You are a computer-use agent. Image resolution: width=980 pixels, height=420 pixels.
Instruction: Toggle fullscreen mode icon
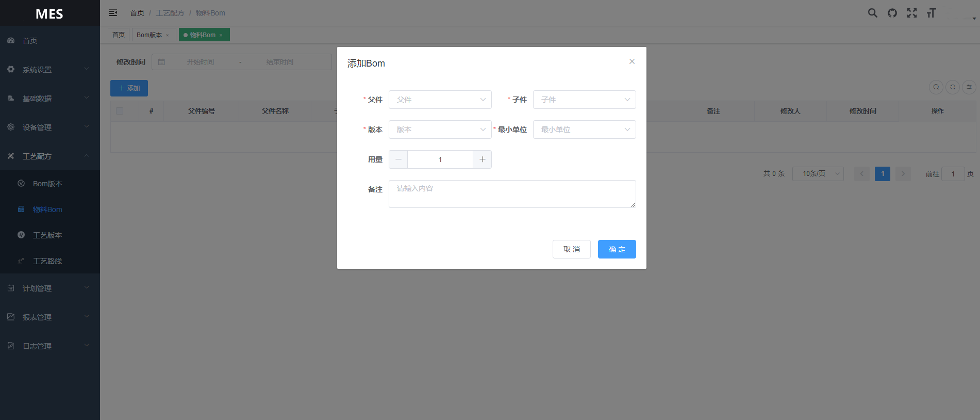[x=912, y=13]
